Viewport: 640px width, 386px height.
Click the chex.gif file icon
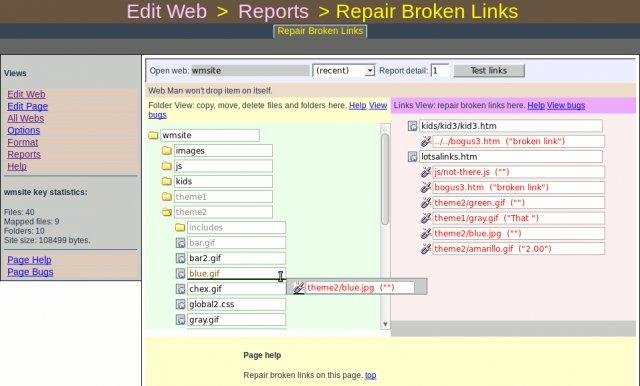[180, 289]
